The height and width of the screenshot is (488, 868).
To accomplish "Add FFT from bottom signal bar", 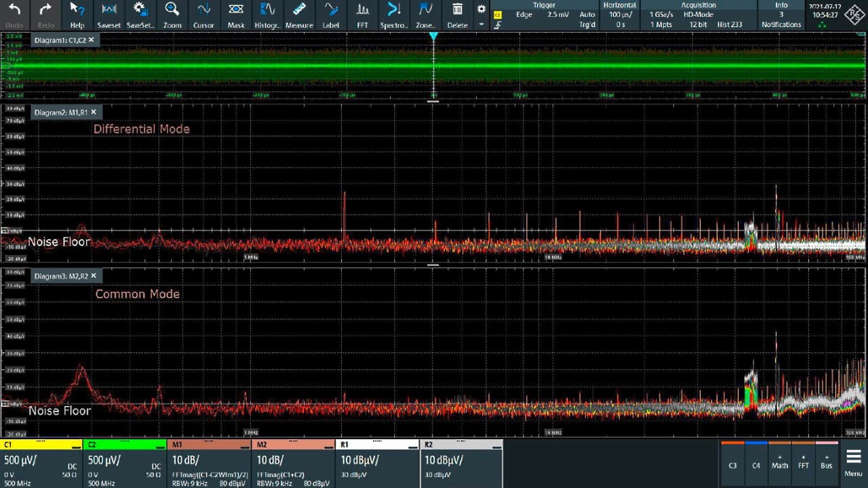I will (804, 464).
